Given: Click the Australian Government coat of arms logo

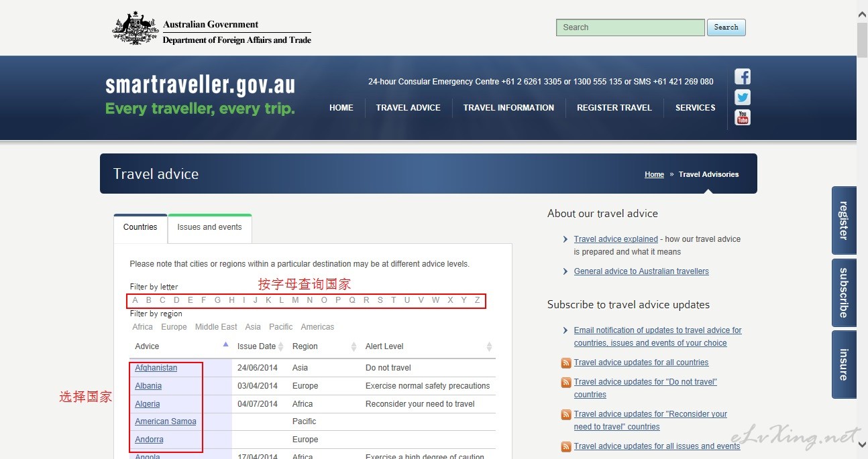Looking at the screenshot, I should coord(135,28).
